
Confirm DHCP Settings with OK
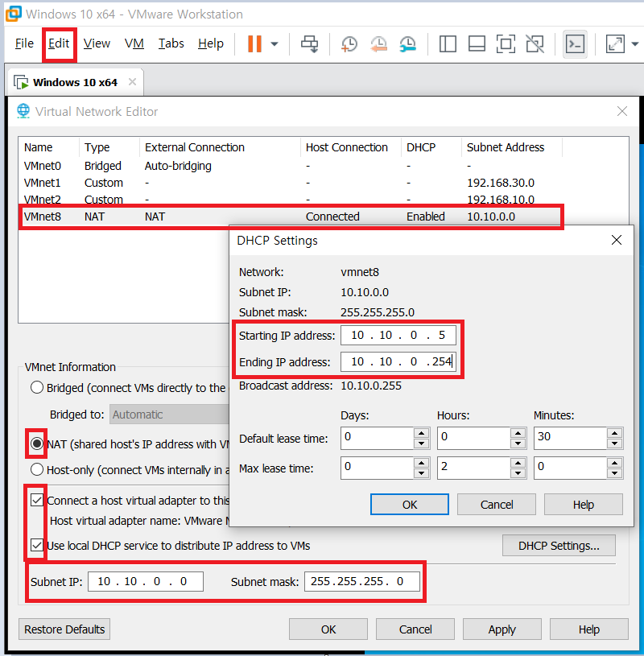click(409, 504)
